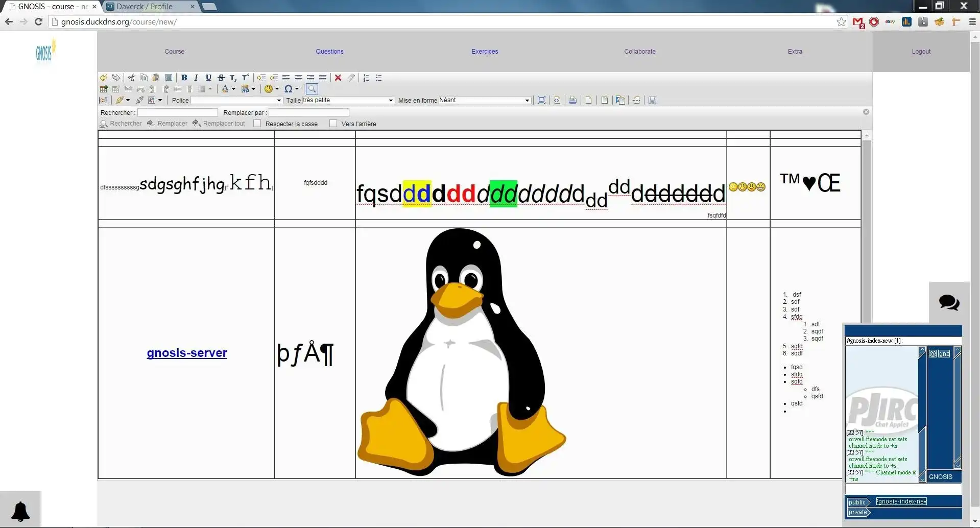Toggle Bold formatting

[x=184, y=78]
